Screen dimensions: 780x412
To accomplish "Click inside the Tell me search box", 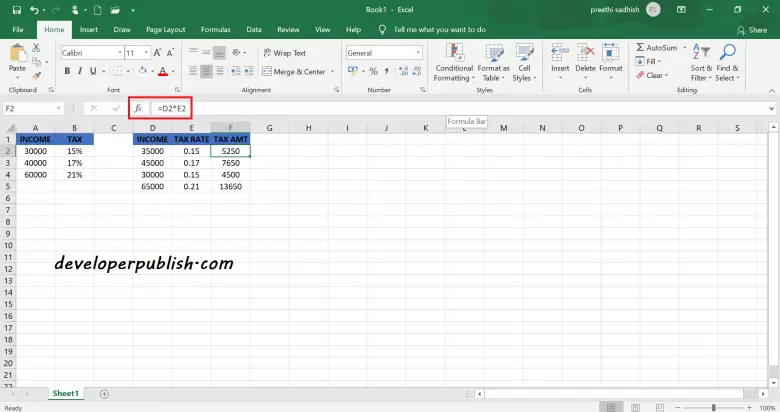I will [x=440, y=29].
